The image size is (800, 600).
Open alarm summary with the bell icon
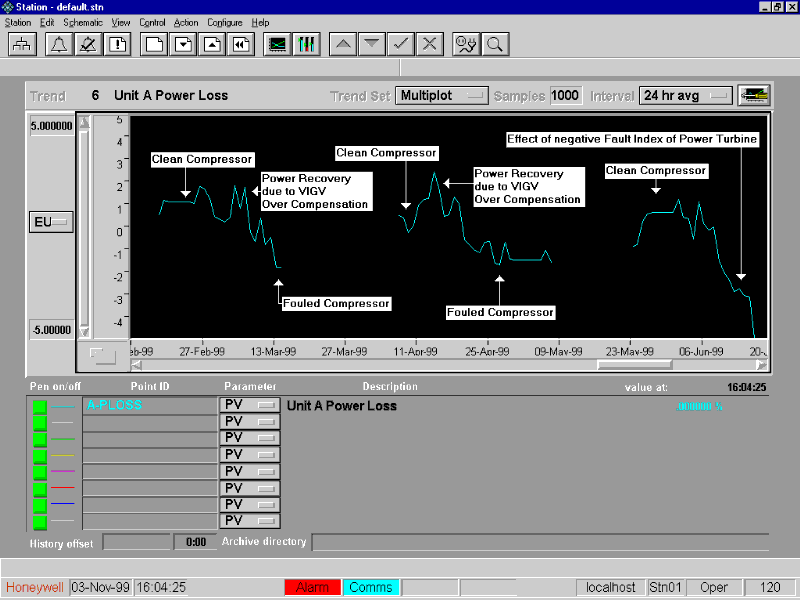point(58,44)
